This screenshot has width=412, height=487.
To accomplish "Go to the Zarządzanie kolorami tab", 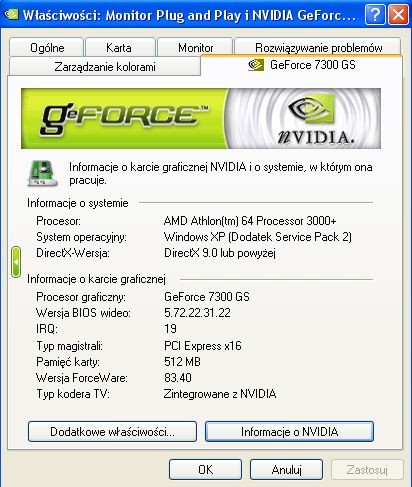I will pos(105,67).
